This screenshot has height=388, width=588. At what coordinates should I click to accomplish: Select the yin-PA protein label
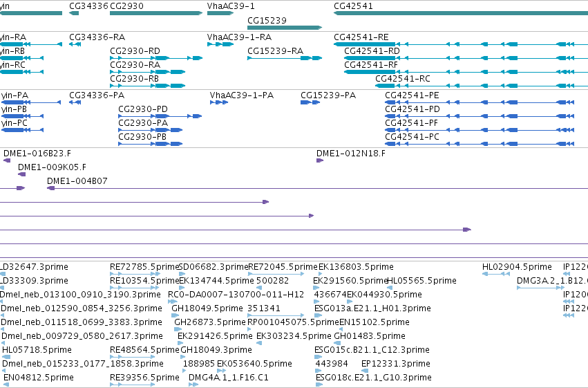point(15,95)
